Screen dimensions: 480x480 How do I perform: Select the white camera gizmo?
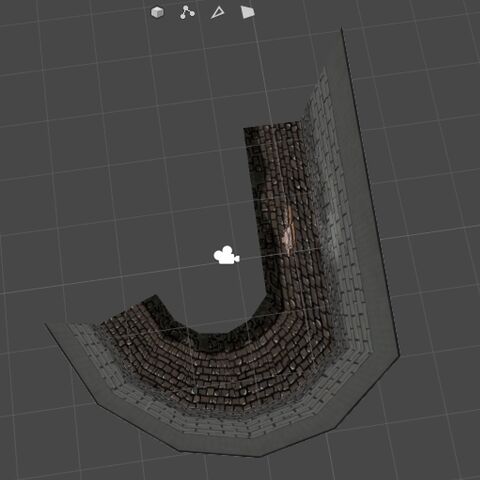[226, 256]
